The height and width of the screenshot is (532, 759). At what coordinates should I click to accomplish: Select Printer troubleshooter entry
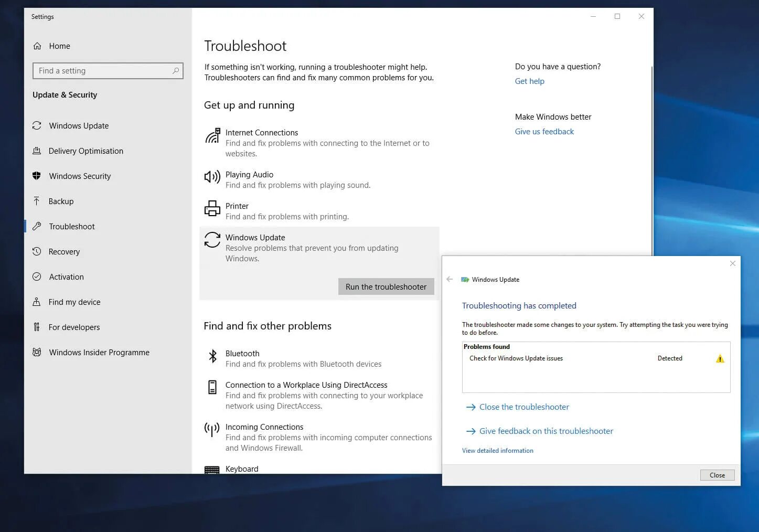319,211
